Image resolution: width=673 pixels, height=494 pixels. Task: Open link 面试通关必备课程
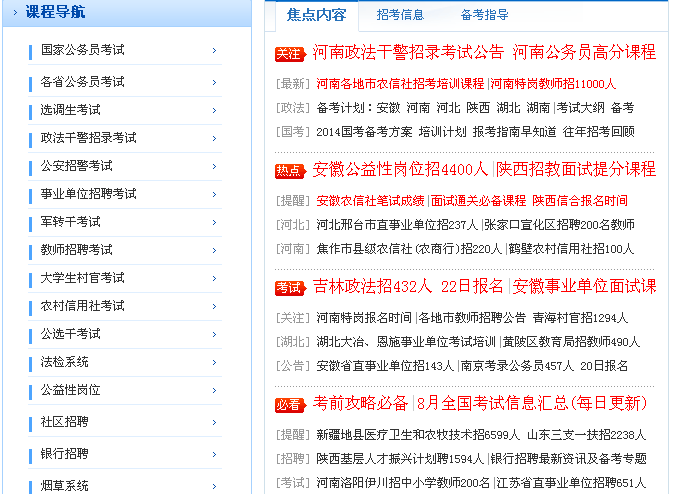[478, 200]
